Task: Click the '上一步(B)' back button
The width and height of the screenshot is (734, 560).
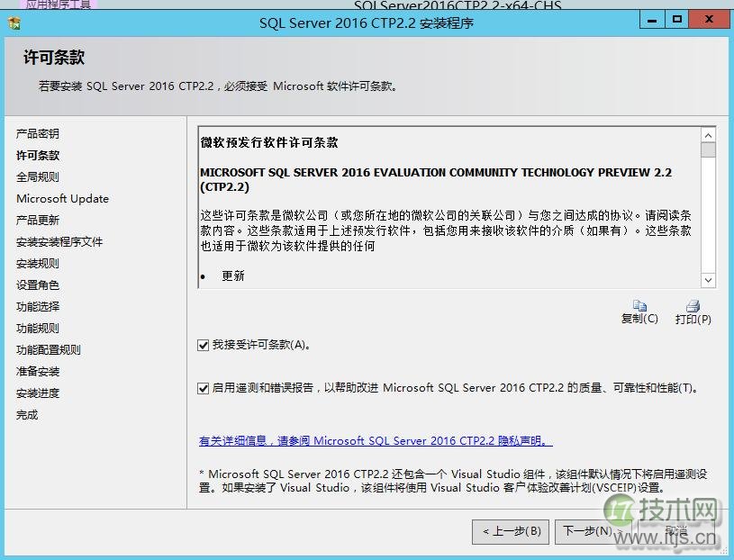Action: pos(511,531)
